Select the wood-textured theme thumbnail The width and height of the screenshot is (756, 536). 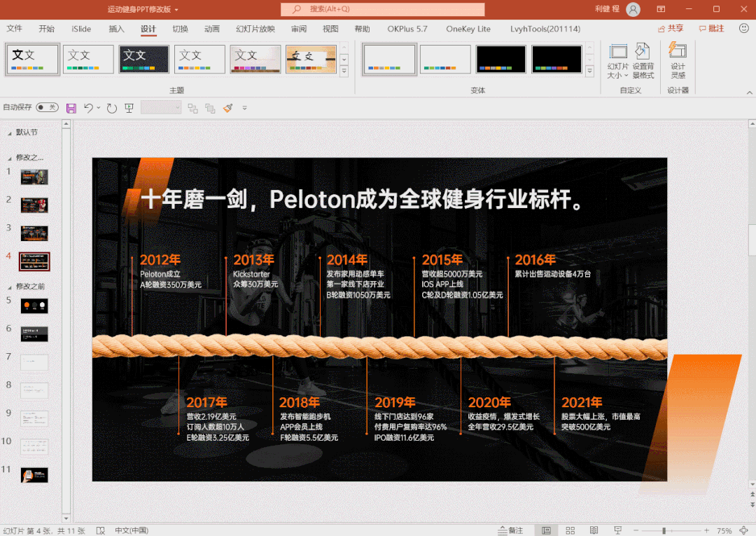(x=311, y=60)
